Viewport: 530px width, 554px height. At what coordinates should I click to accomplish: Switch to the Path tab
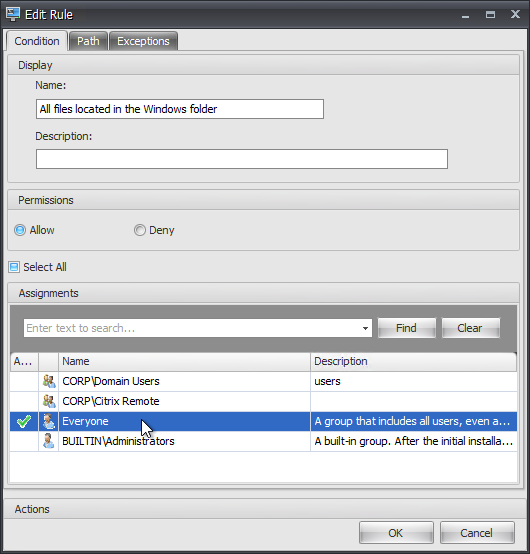click(x=88, y=41)
